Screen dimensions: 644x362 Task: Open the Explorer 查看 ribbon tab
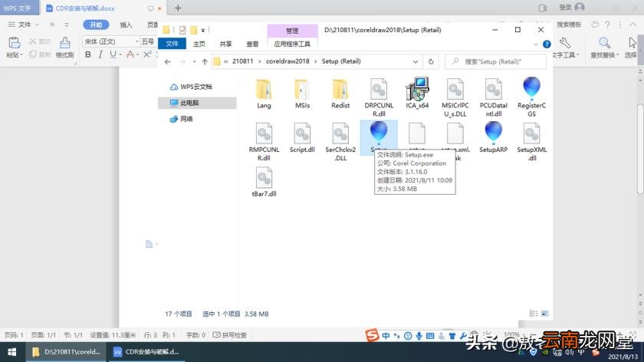click(252, 44)
